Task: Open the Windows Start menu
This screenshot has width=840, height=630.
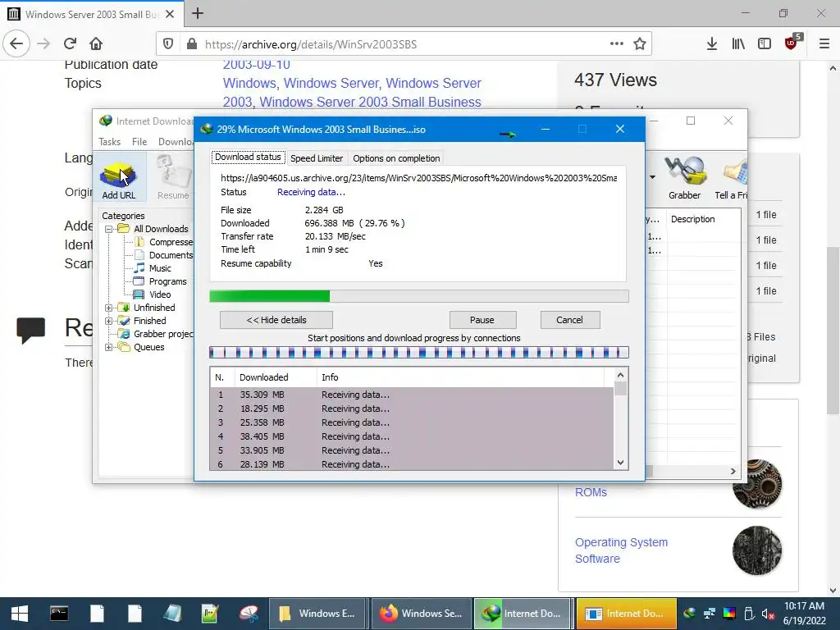Action: [x=20, y=614]
